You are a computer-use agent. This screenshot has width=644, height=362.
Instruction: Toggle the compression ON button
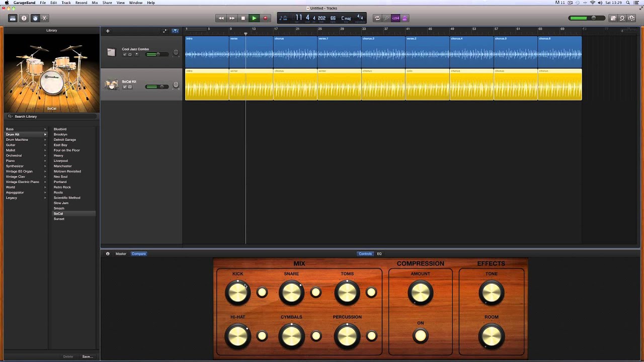pos(421,336)
